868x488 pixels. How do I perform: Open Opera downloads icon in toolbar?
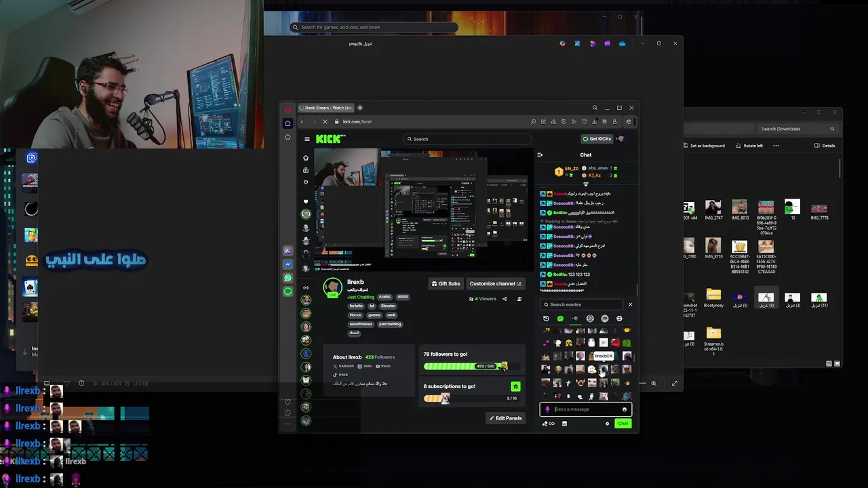click(x=594, y=122)
